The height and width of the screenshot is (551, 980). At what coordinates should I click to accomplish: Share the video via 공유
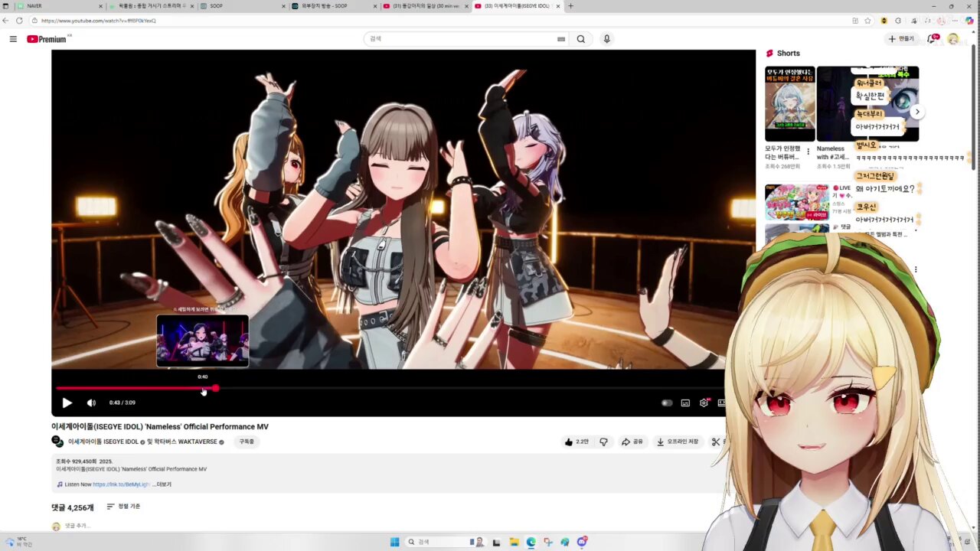tap(632, 442)
